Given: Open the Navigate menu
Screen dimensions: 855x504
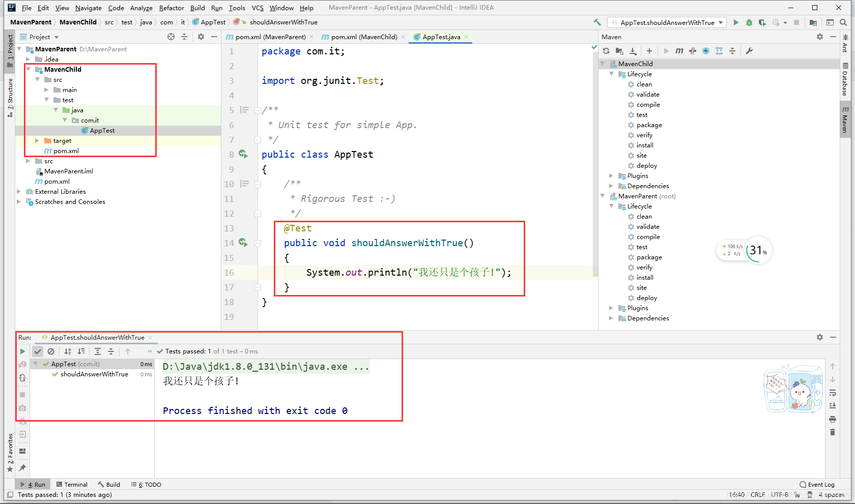Looking at the screenshot, I should click(89, 8).
